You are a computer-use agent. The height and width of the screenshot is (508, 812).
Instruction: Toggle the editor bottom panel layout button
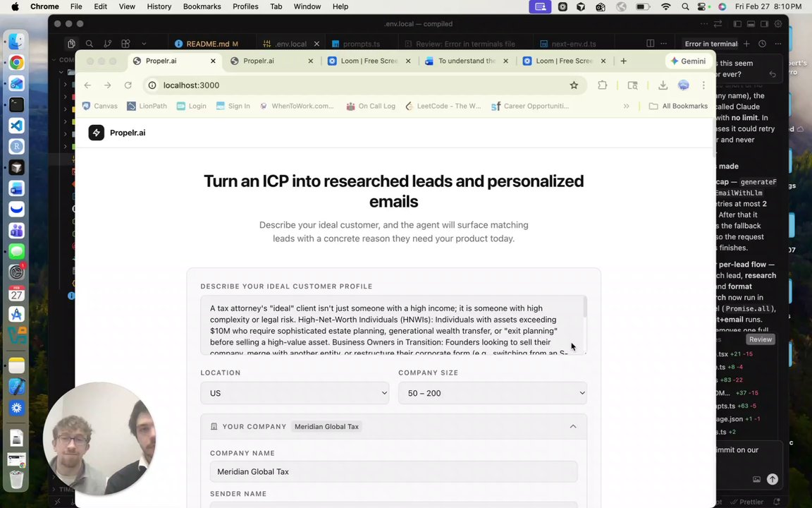pos(751,24)
